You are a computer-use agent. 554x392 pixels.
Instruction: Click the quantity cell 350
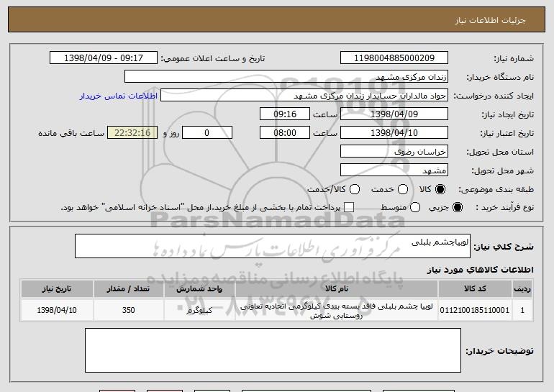[x=128, y=310]
